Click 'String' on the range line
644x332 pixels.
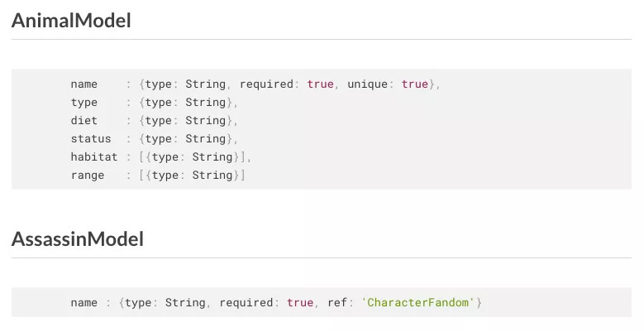point(212,176)
